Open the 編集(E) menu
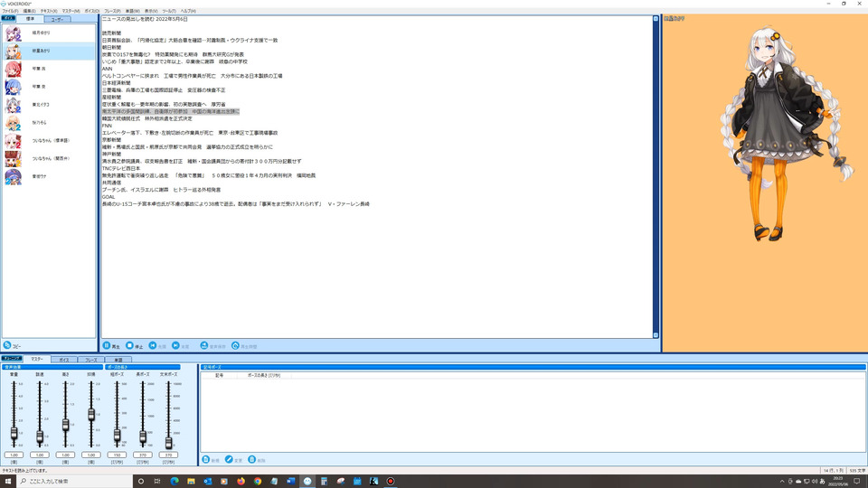Image resolution: width=868 pixels, height=488 pixels. pos(29,11)
